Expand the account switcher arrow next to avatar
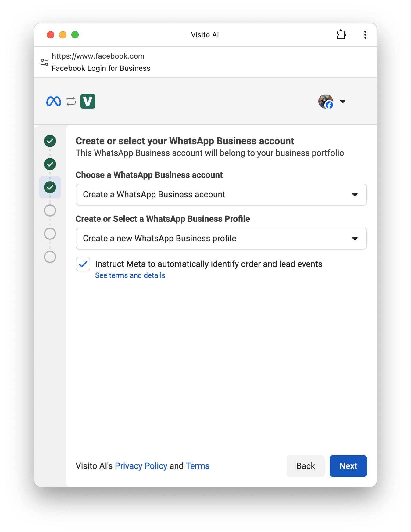Viewport: 411px width, 532px height. pos(343,101)
